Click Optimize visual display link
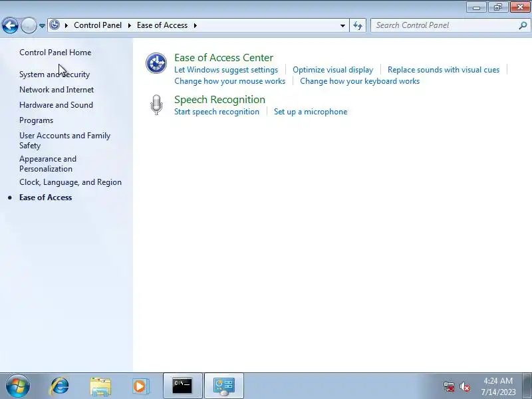Viewport: 532px width, 399px height. coord(333,70)
